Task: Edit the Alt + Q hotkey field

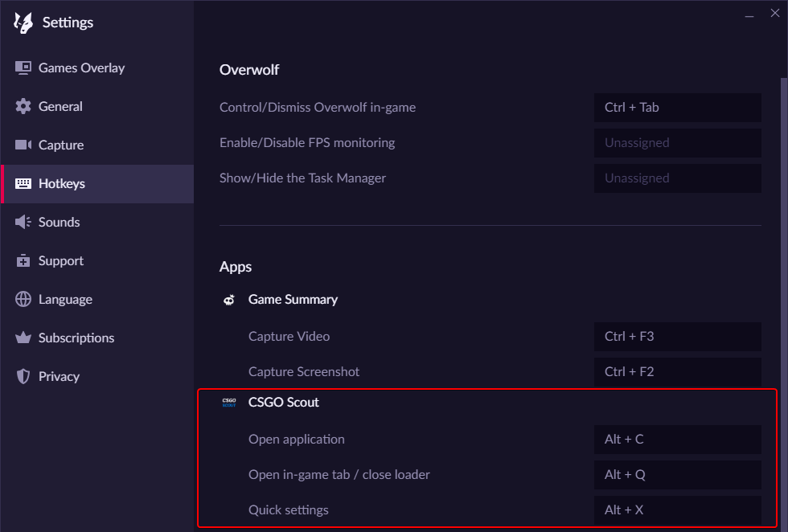Action: [677, 475]
